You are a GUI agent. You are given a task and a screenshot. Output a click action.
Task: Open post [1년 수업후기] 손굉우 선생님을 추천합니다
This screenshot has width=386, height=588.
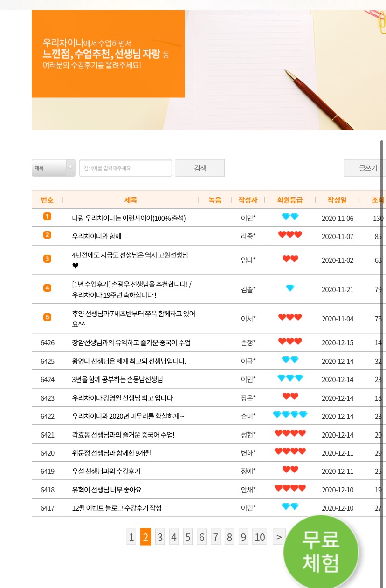131,289
